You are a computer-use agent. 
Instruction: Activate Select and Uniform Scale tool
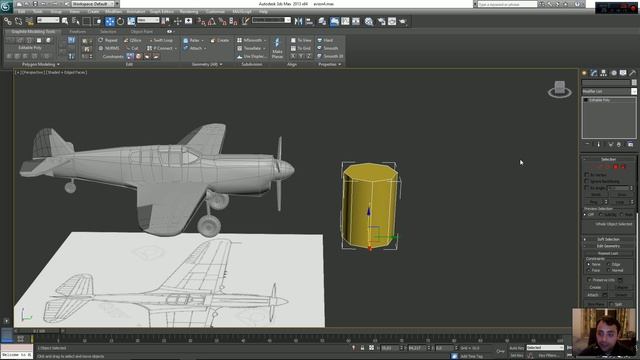point(131,21)
